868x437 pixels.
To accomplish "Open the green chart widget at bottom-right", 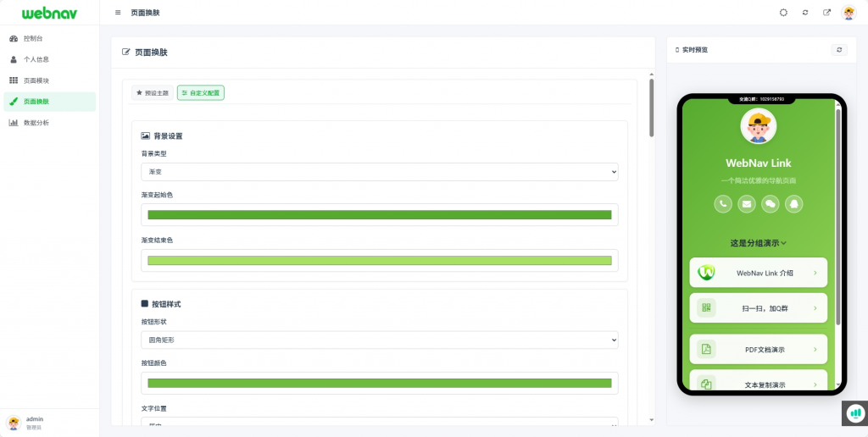I will point(855,413).
